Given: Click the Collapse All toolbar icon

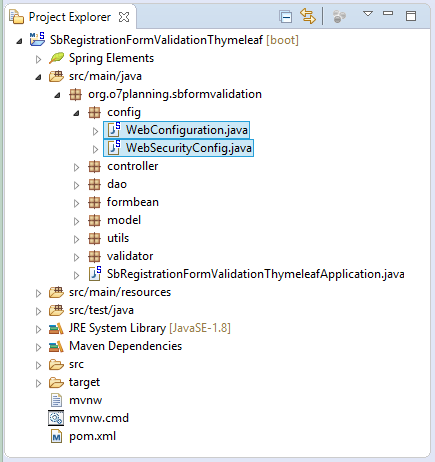Looking at the screenshot, I should coord(286,17).
